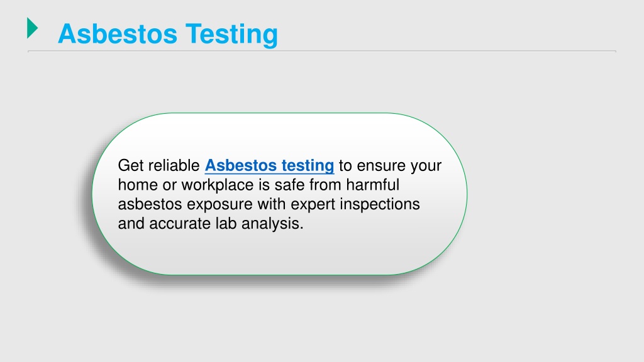Select the "Asbestos Testing" slide heading

click(168, 34)
